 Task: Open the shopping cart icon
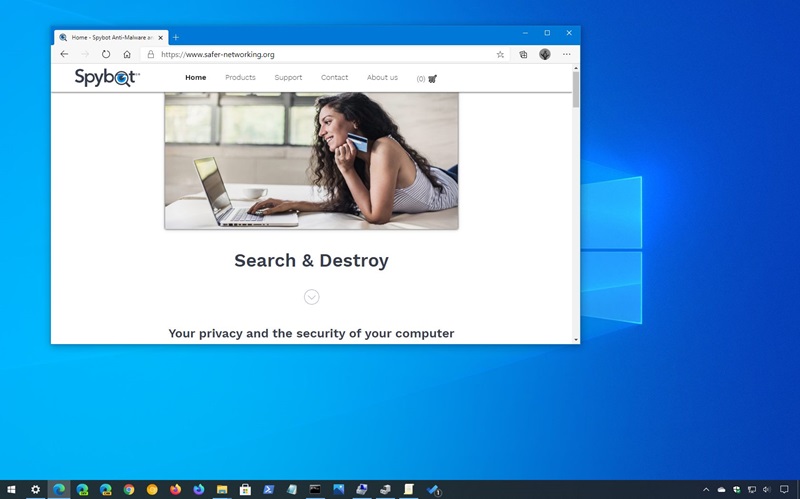[432, 78]
